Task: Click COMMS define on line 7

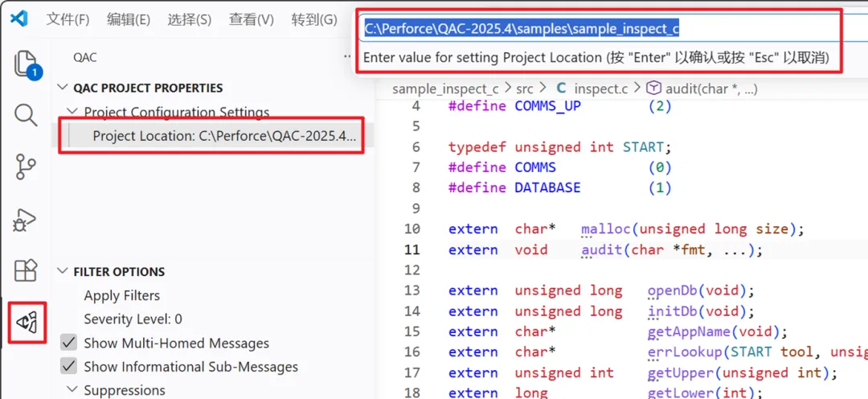Action: tap(535, 167)
